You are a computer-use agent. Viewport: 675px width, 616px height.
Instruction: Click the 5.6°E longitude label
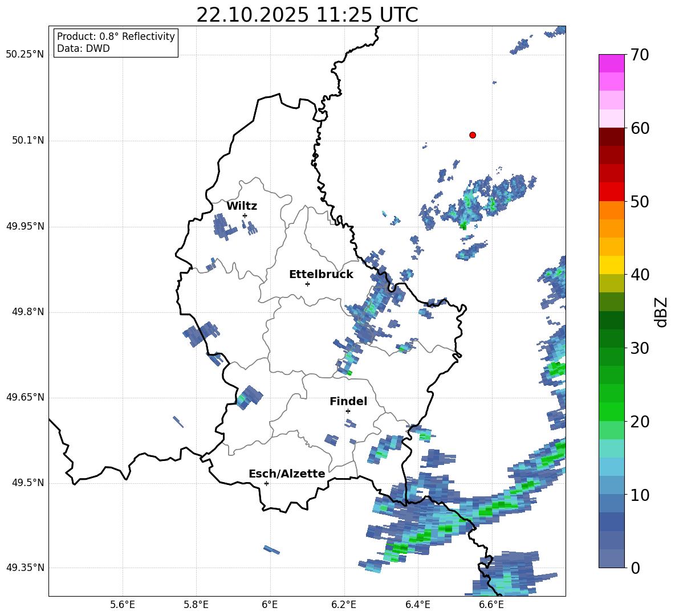point(123,605)
